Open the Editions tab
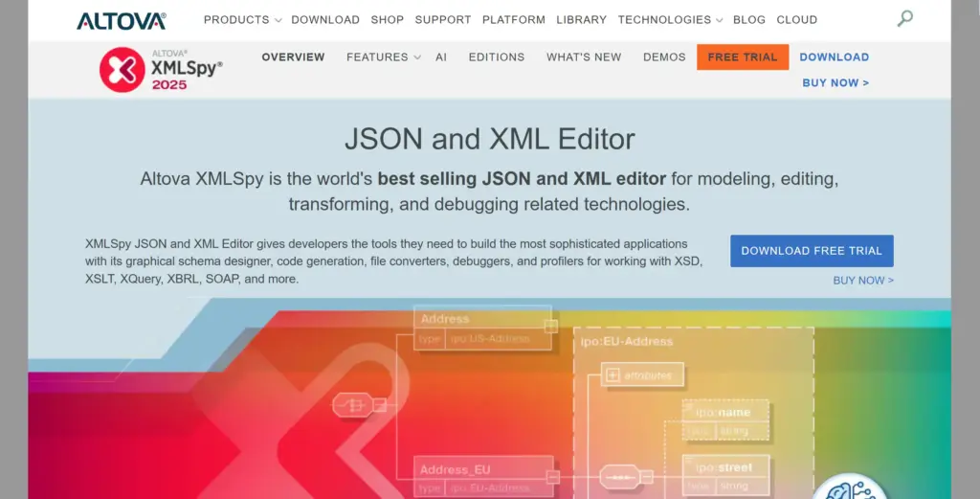The image size is (980, 499). (x=496, y=57)
